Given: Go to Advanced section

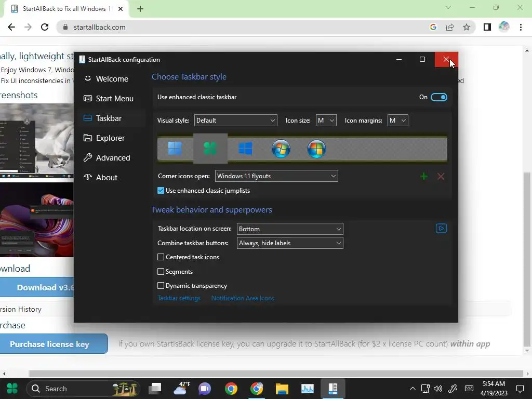Looking at the screenshot, I should point(112,158).
